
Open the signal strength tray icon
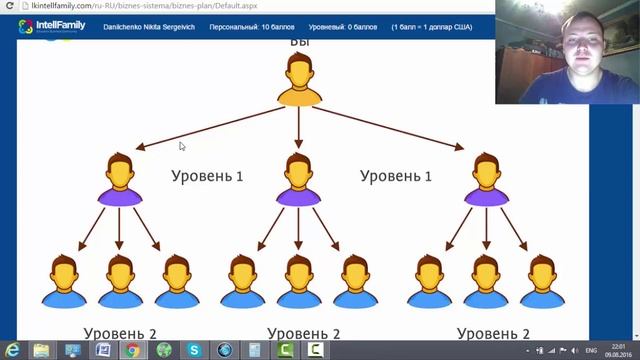pos(551,351)
